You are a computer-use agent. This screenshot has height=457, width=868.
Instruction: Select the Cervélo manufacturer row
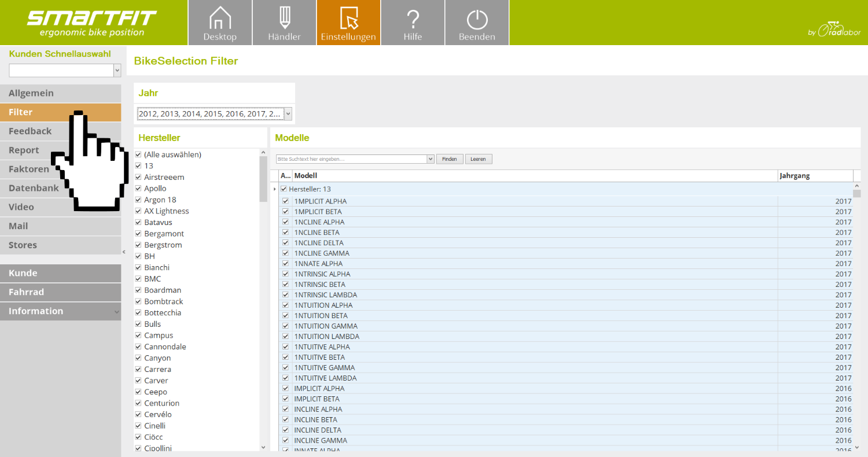[197, 414]
